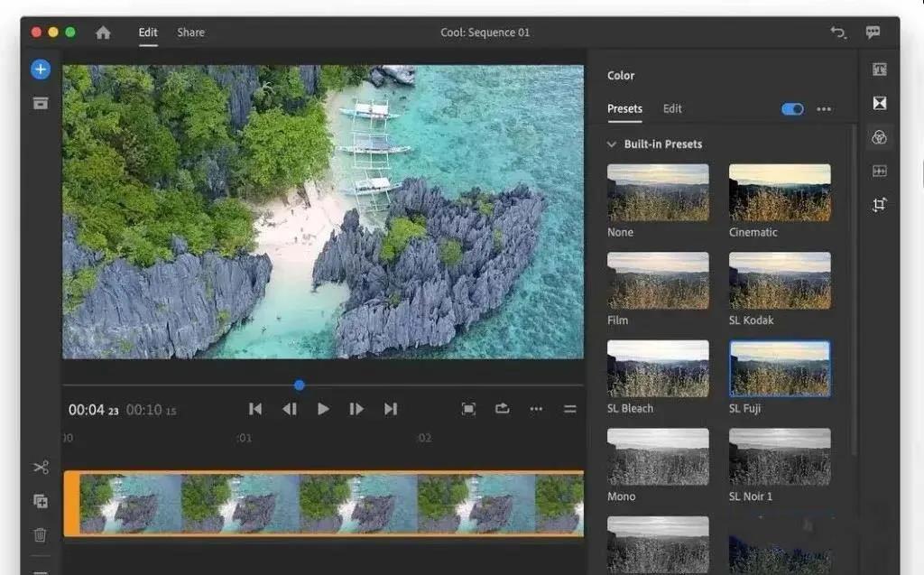
Task: Open the Crop and Rotate panel icon
Action: coord(879,205)
